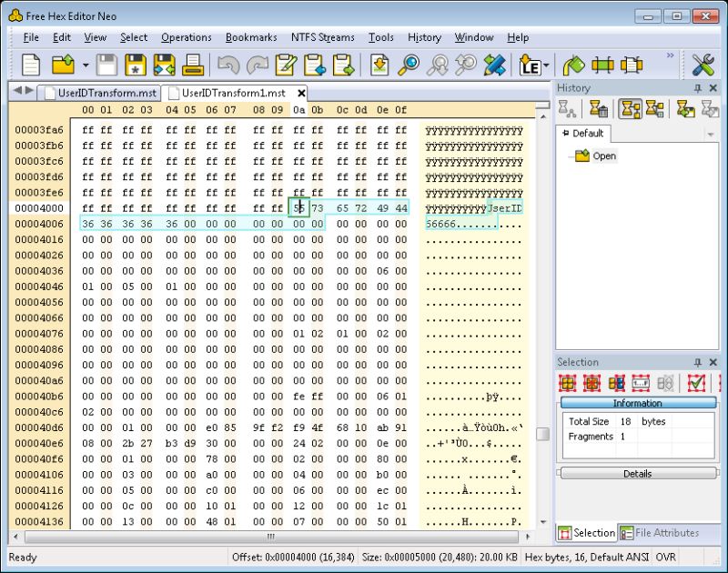Image resolution: width=728 pixels, height=573 pixels.
Task: Click the Find Previous magnifier icon
Action: (x=438, y=65)
